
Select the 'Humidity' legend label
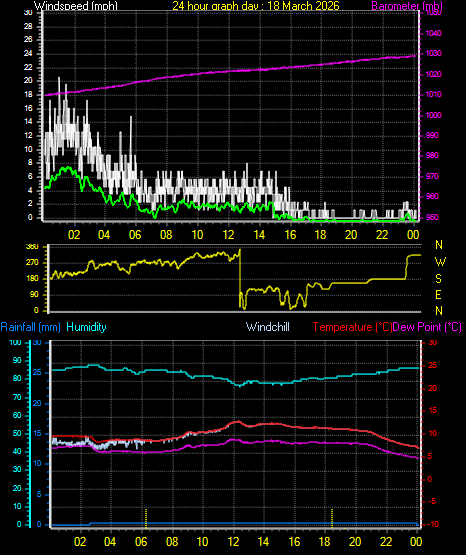pos(86,327)
